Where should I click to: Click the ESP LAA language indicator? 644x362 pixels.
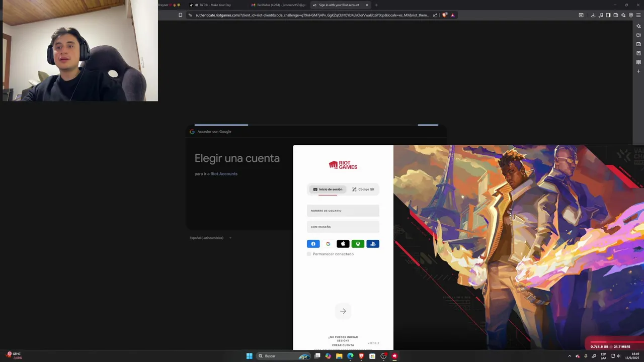(x=603, y=356)
